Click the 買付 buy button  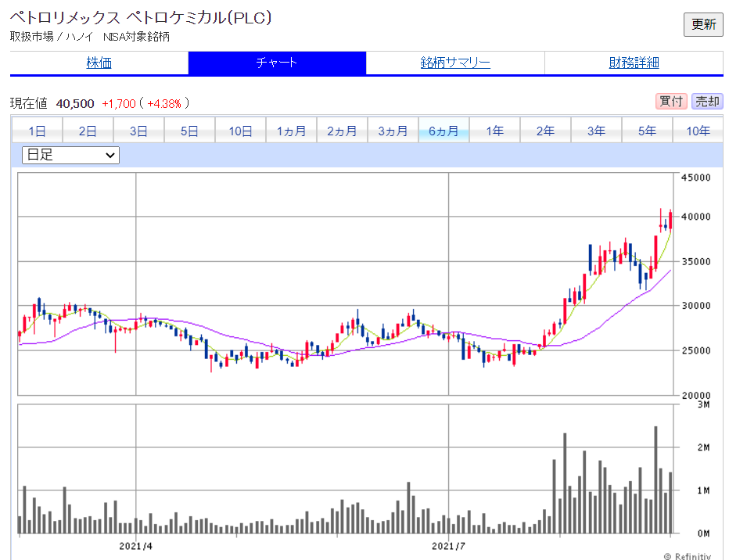[x=671, y=102]
